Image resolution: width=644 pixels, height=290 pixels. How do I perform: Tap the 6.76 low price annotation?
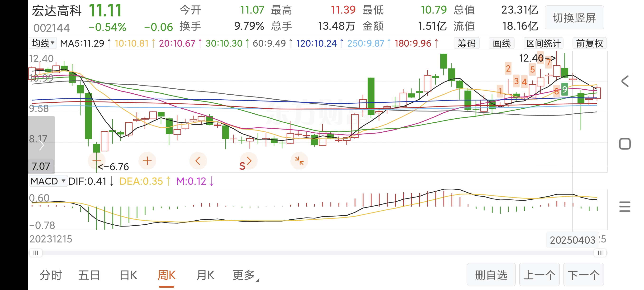(x=113, y=167)
